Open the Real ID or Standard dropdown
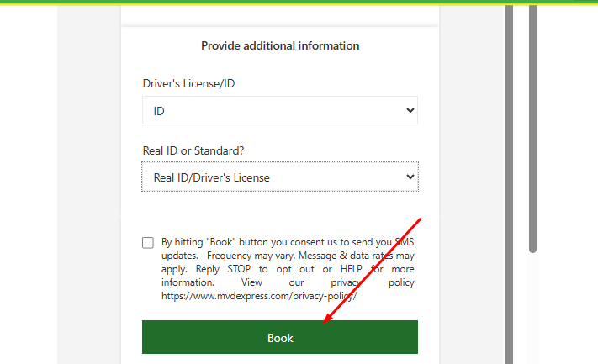Image resolution: width=598 pixels, height=364 pixels. (280, 177)
